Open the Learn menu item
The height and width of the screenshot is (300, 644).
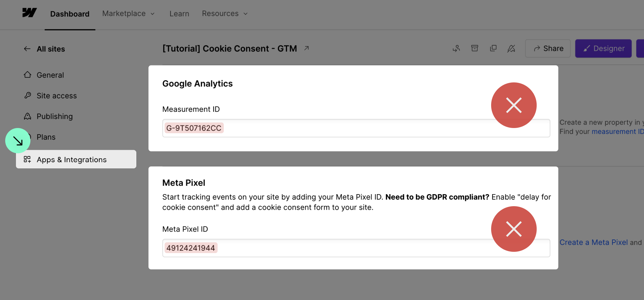click(179, 14)
